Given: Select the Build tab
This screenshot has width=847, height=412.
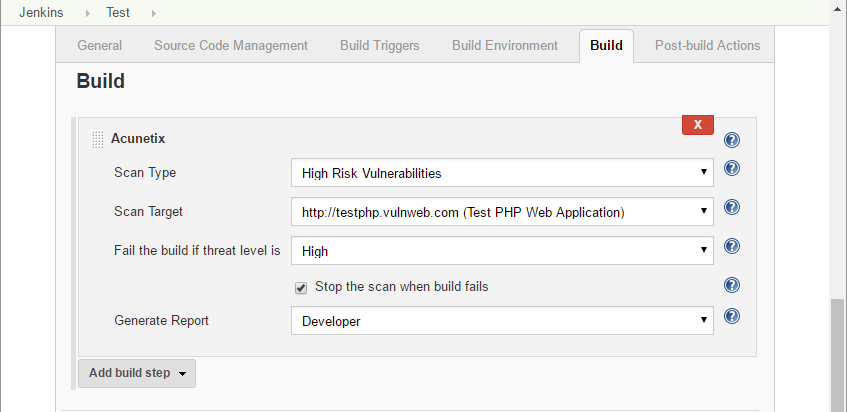Looking at the screenshot, I should [606, 46].
